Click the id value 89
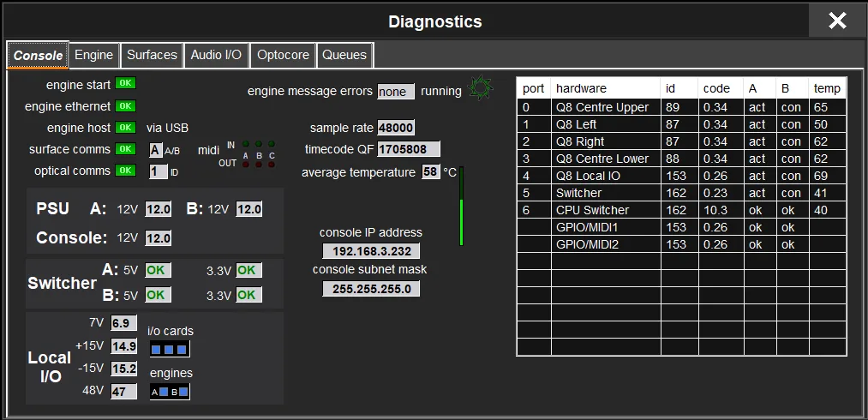 click(x=673, y=107)
